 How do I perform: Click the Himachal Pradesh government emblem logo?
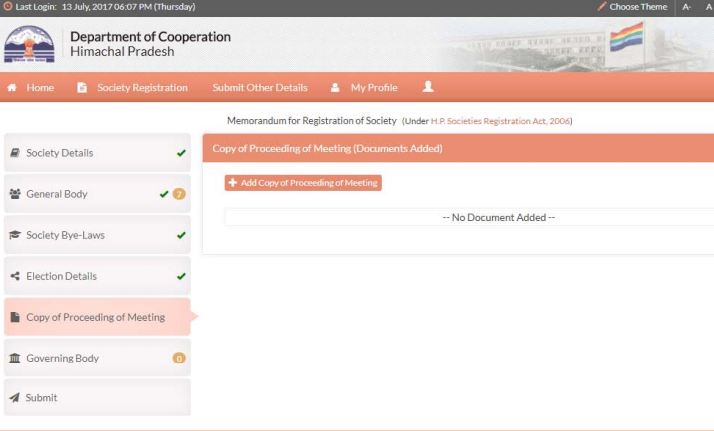[32, 44]
